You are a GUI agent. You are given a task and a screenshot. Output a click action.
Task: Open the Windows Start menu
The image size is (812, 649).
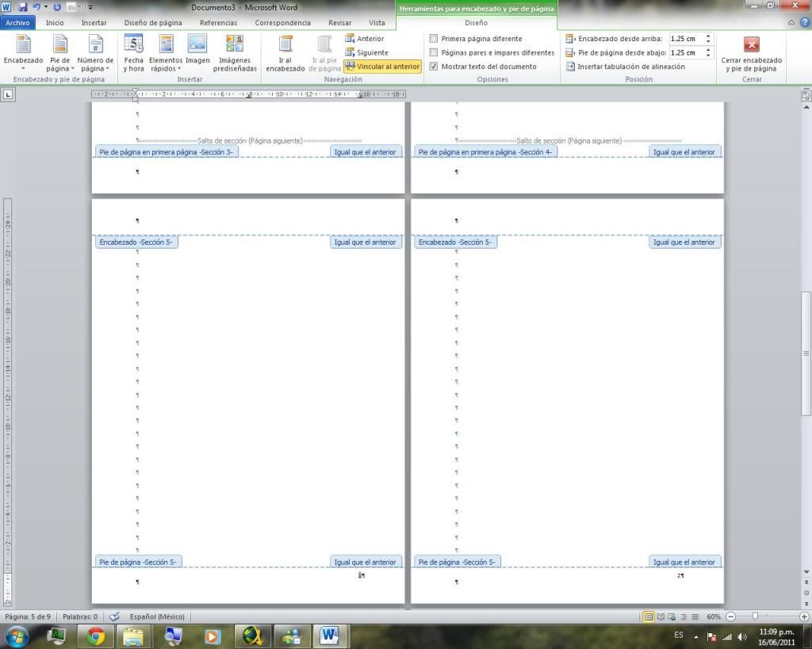17,636
